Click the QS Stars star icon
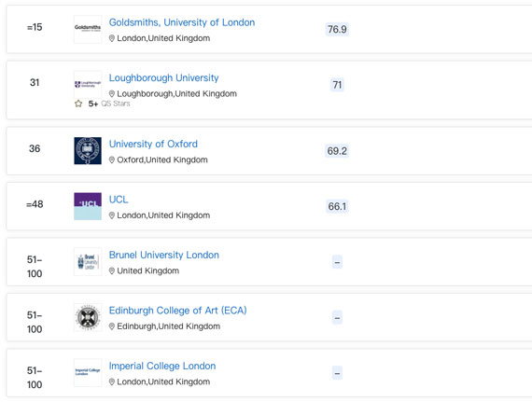The height and width of the screenshot is (402, 532). [78, 104]
